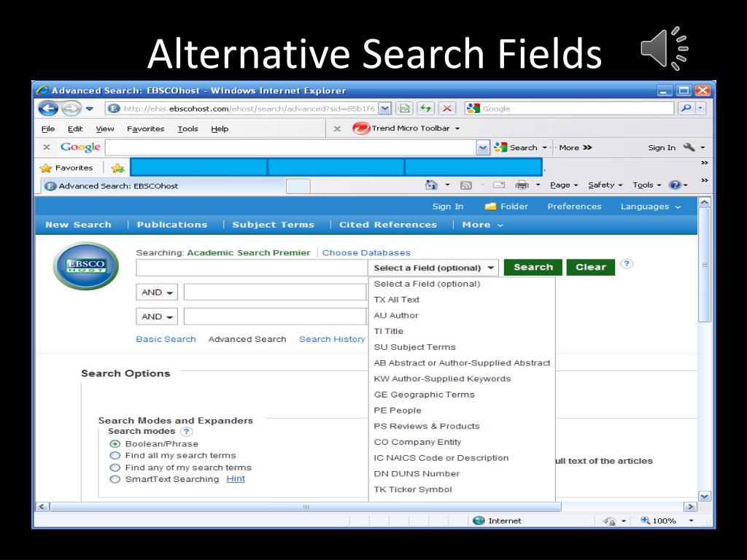Click the Basic Search link
This screenshot has width=747, height=560.
(166, 339)
